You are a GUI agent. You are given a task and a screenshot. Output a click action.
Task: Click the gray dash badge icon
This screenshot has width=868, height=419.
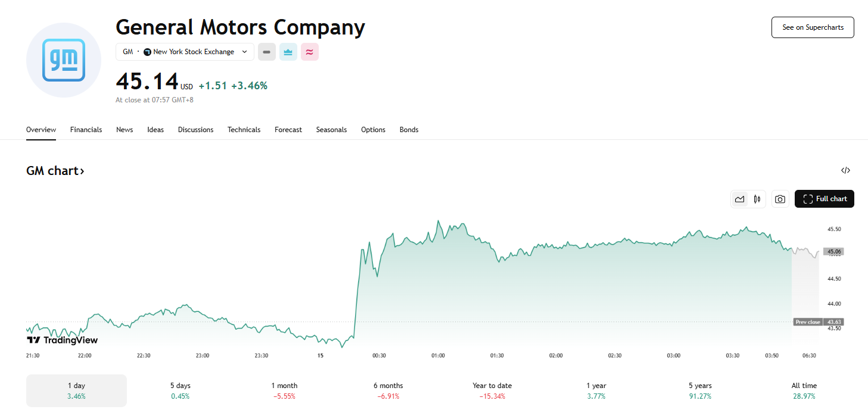(x=267, y=52)
